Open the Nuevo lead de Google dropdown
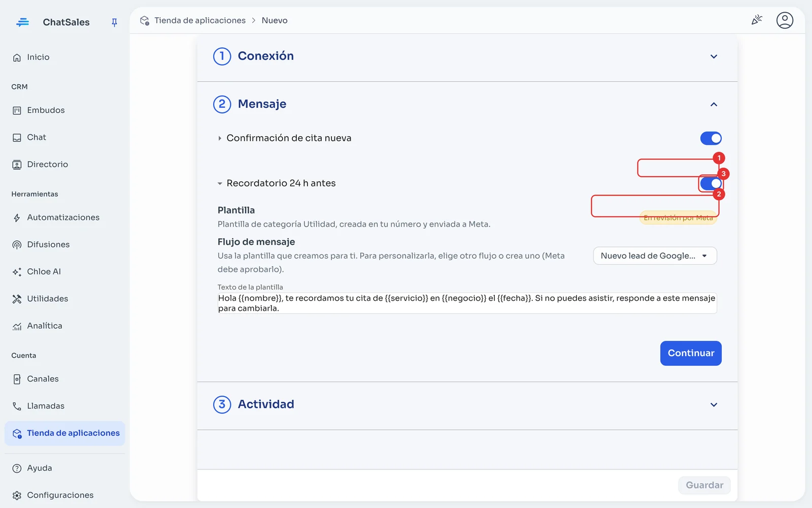This screenshot has width=812, height=508. pyautogui.click(x=655, y=256)
